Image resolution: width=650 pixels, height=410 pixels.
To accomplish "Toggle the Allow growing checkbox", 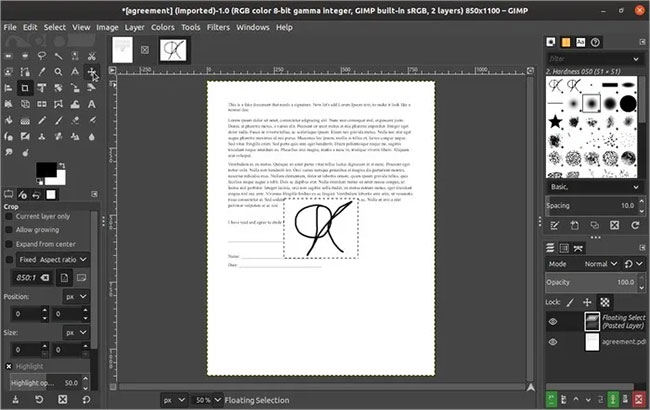I will click(x=9, y=230).
